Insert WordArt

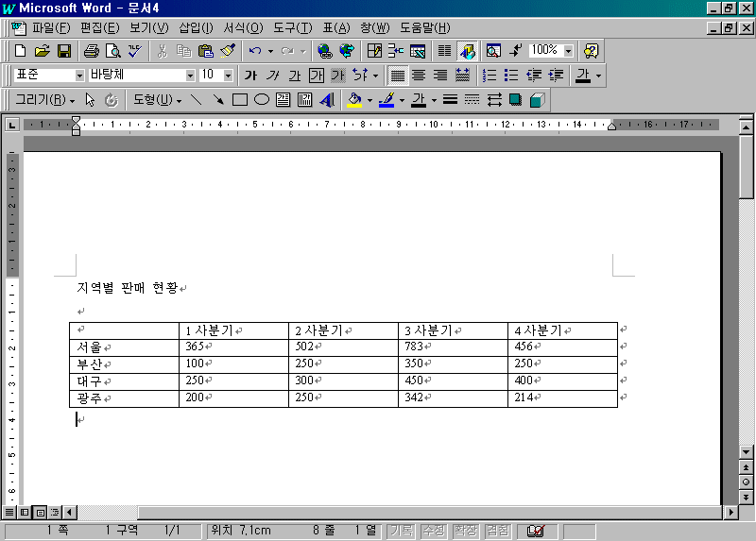point(327,100)
